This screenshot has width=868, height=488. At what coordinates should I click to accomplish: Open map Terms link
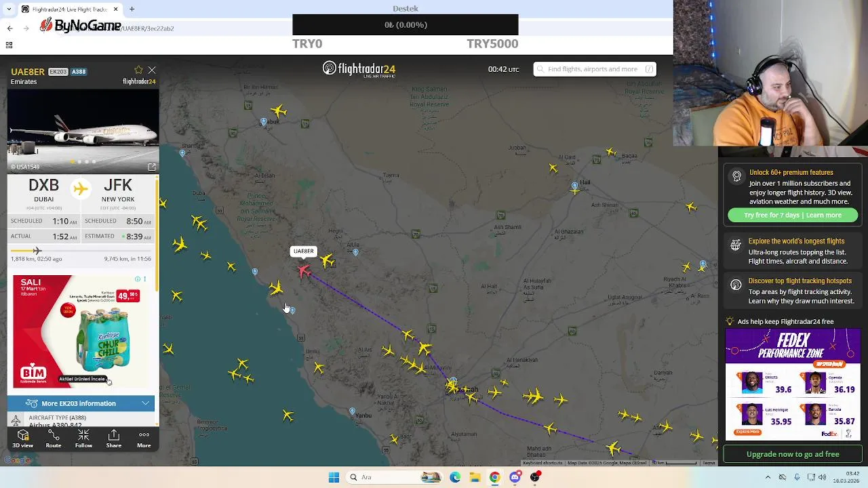[709, 463]
